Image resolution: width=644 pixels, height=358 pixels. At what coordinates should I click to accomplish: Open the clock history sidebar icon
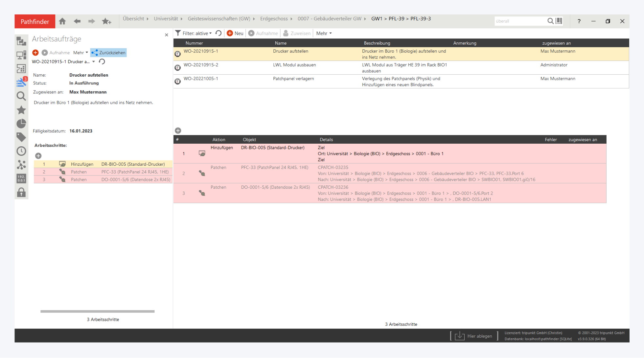21,151
